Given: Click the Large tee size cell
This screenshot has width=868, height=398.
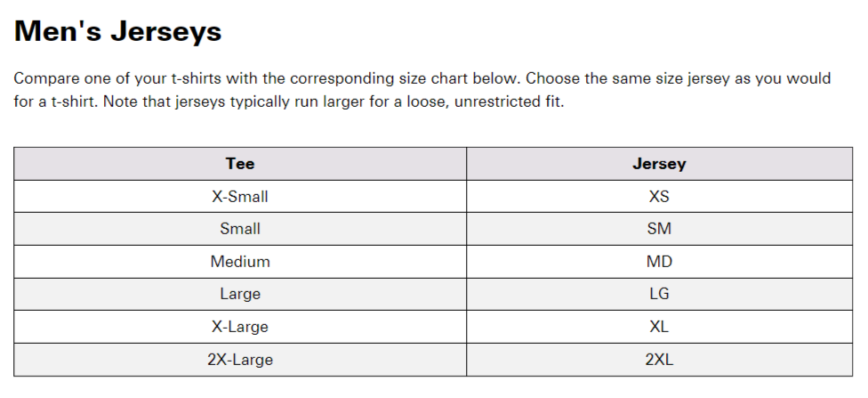Looking at the screenshot, I should pos(240,294).
